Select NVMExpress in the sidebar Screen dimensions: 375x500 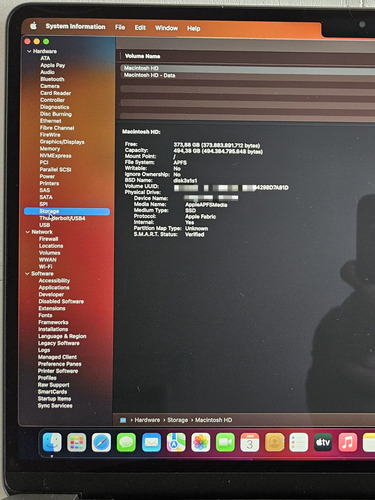[55, 156]
